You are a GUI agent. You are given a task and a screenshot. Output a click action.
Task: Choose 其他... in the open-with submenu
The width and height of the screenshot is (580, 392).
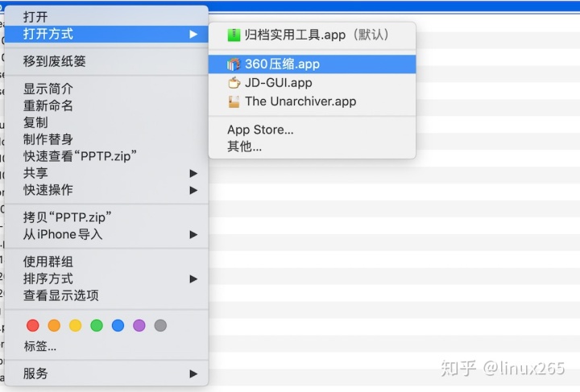pos(313,146)
